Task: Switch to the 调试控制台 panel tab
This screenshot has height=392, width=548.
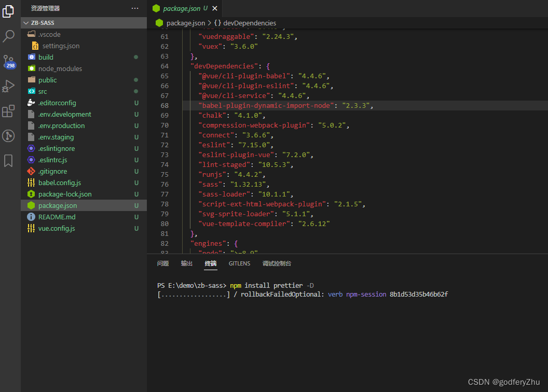Action: (277, 263)
